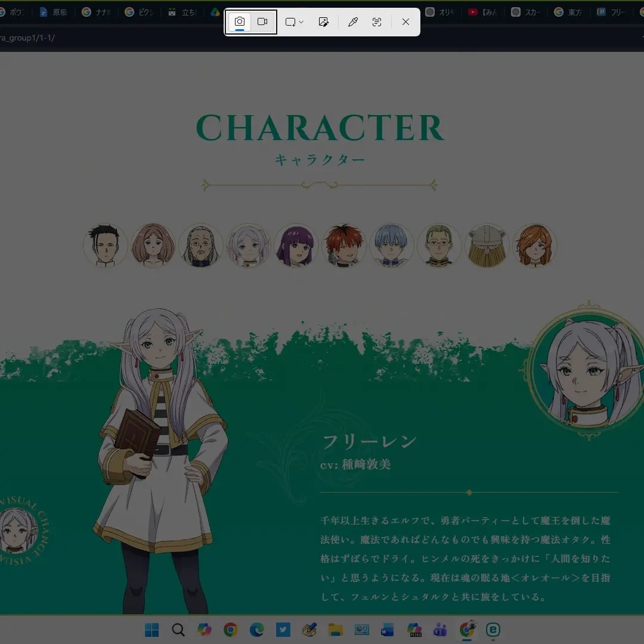
Task: Click the character name フリーレン
Action: point(369,442)
